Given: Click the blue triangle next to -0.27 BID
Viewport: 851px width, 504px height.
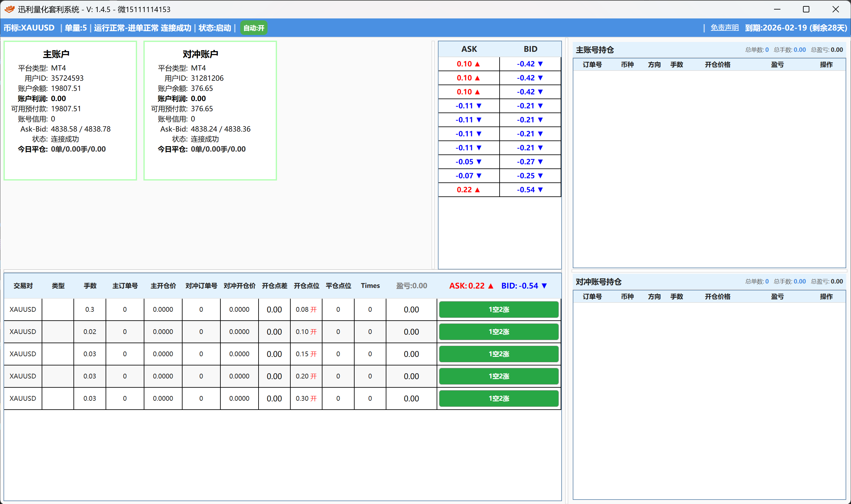Looking at the screenshot, I should pos(540,162).
